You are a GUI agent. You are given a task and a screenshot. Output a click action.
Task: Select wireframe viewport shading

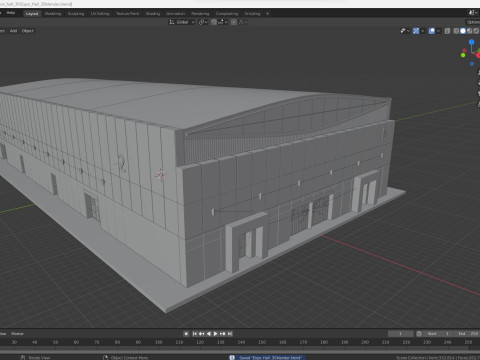pos(456,31)
